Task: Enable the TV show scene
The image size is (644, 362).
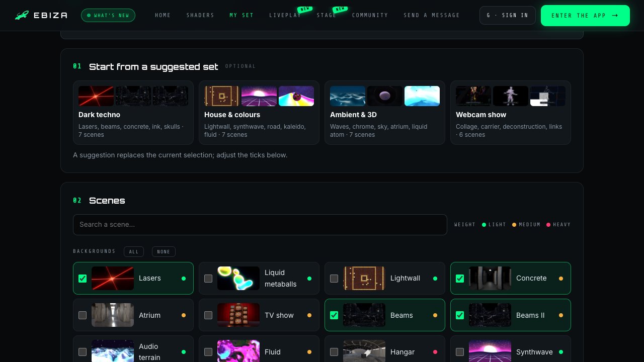Action: pyautogui.click(x=208, y=315)
